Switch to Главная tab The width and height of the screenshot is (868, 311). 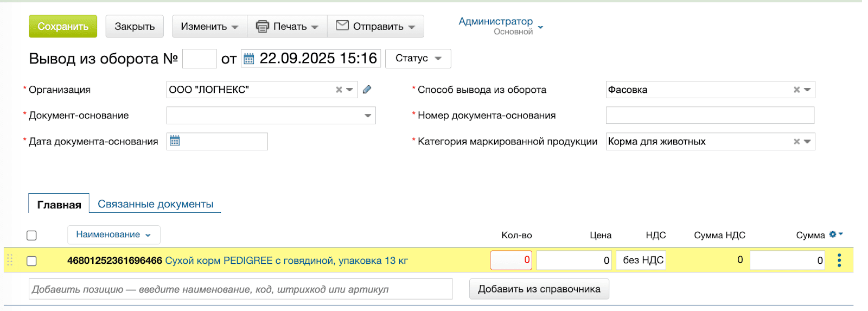(59, 205)
